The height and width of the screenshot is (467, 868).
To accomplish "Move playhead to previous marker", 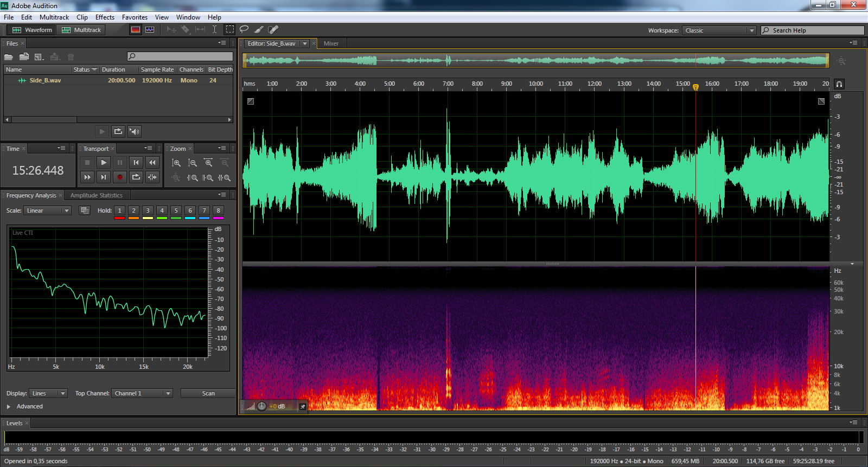I will tap(136, 162).
